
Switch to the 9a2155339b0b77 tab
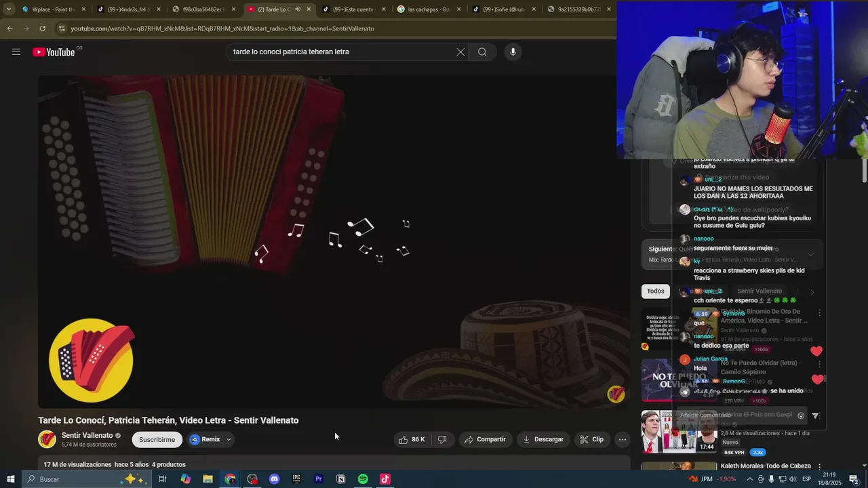pos(577,9)
